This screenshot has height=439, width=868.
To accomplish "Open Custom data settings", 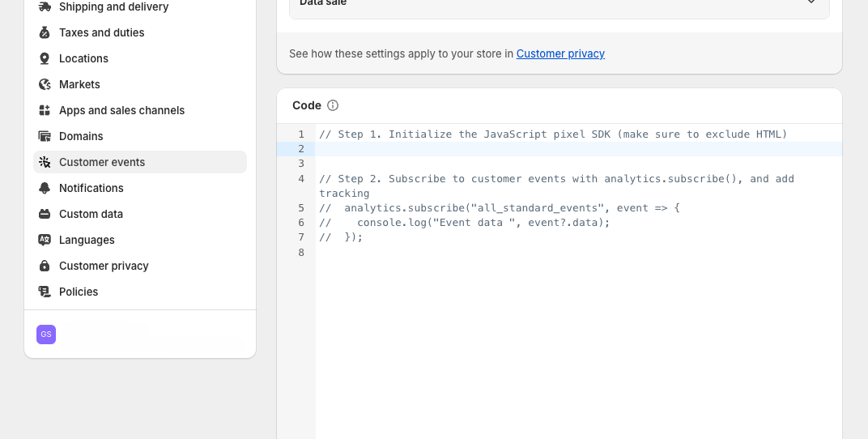I will coord(140,215).
